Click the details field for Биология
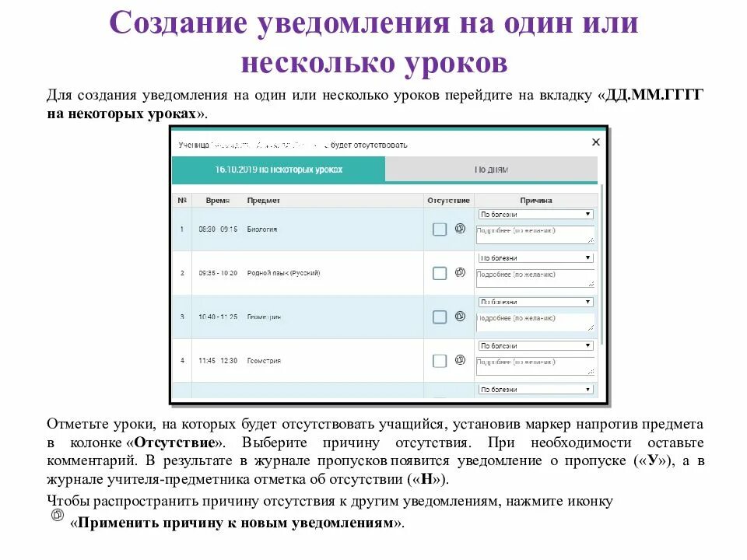 (535, 235)
